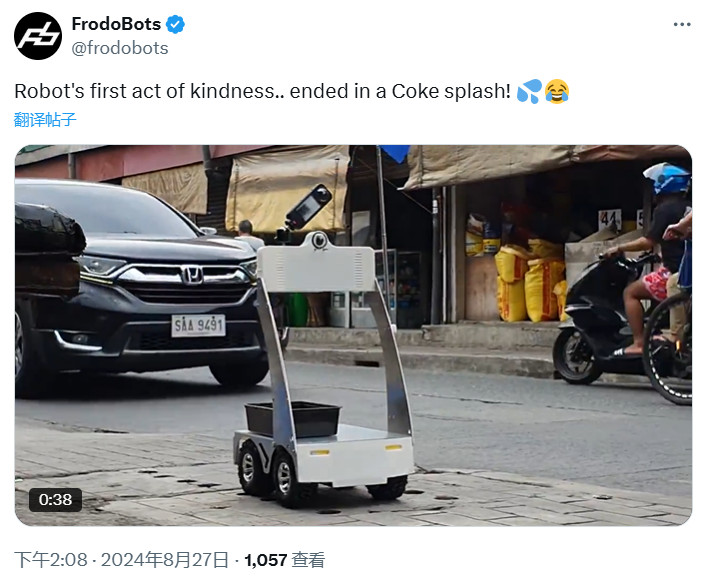Screen dimensions: 709x580
Task: Open the FrodoBots profile avatar
Action: point(38,36)
